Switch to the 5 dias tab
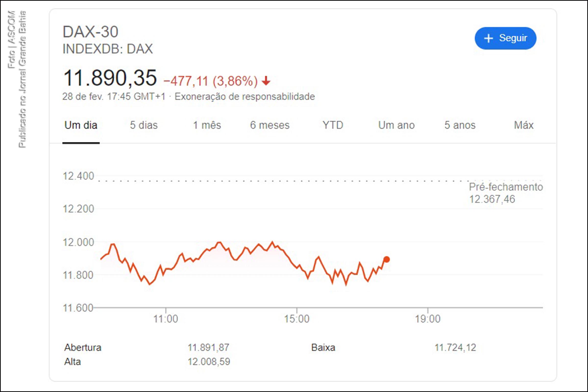This screenshot has width=588, height=392. pyautogui.click(x=144, y=125)
